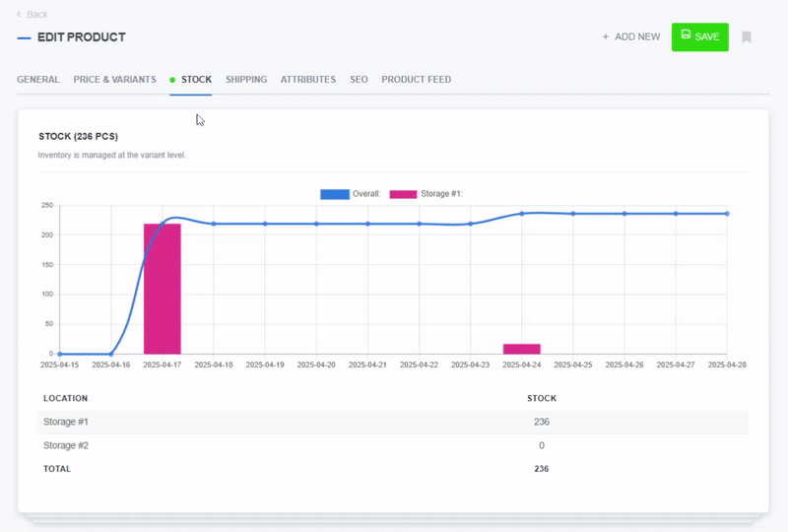Go to the Shipping tab

[246, 80]
